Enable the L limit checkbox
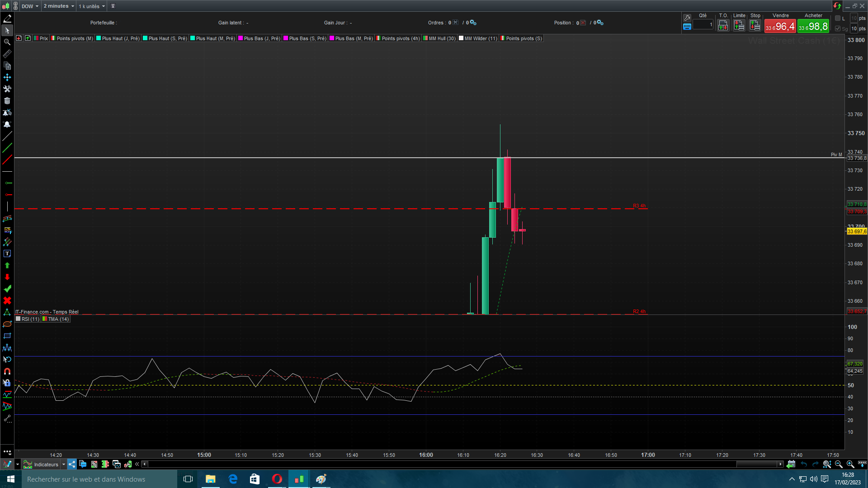Screen dimensions: 868x488 pos(838,18)
